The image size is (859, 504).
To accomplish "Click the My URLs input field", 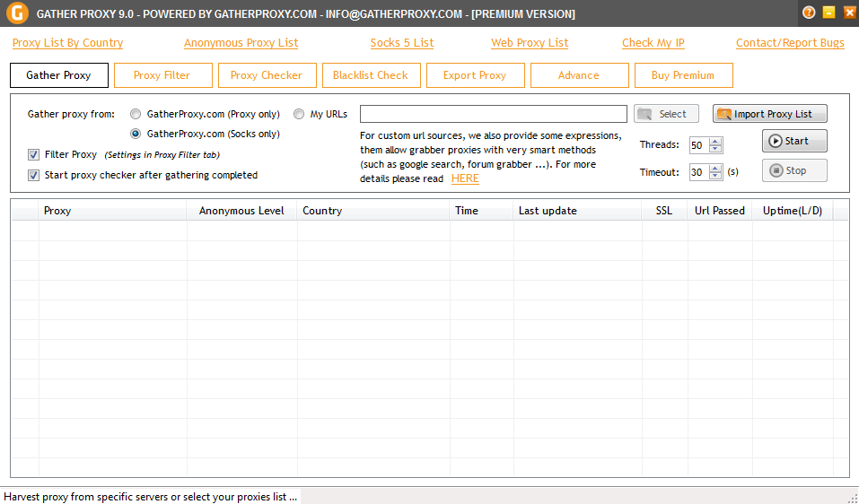I will pyautogui.click(x=494, y=114).
